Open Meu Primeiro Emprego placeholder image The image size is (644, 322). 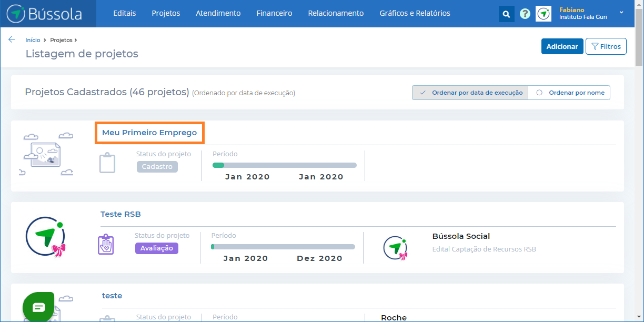point(46,155)
